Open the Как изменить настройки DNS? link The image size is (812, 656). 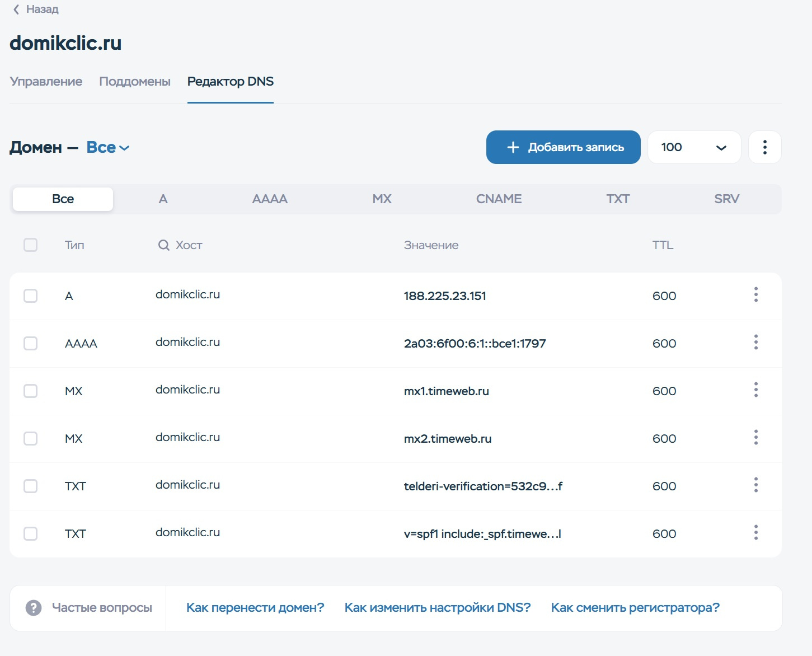point(437,608)
